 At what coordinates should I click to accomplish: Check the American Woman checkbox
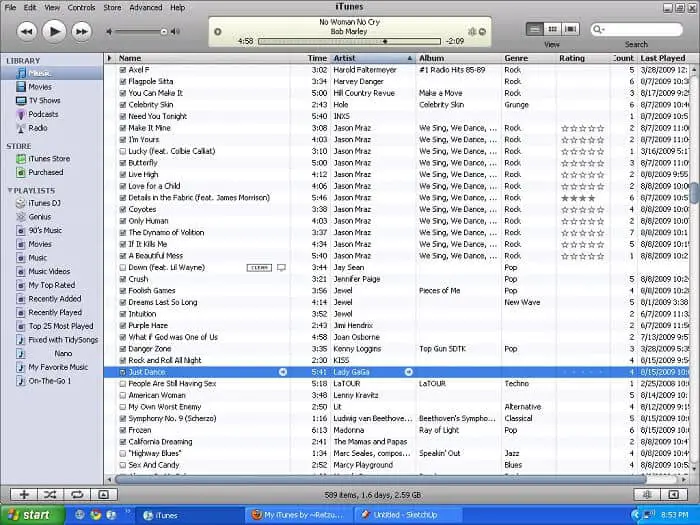coord(123,395)
